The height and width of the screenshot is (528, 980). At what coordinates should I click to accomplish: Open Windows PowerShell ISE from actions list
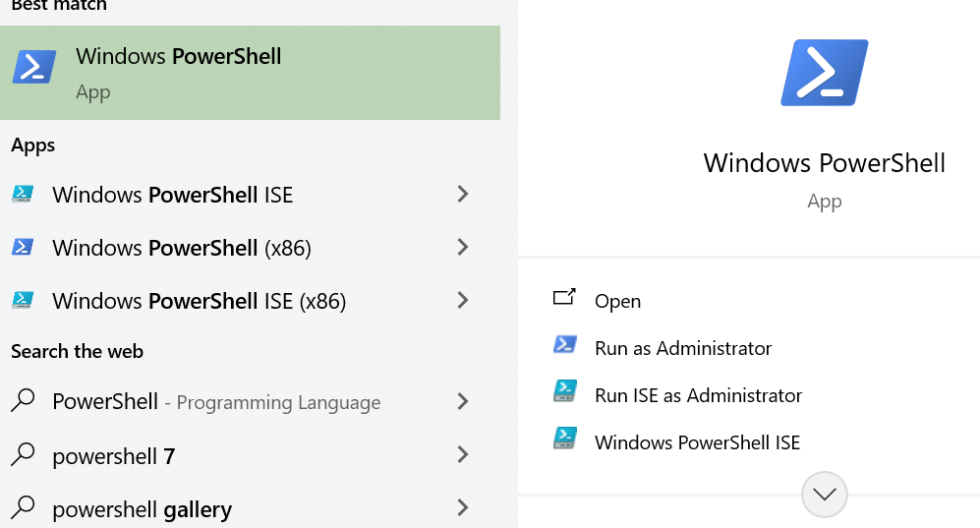(x=697, y=442)
